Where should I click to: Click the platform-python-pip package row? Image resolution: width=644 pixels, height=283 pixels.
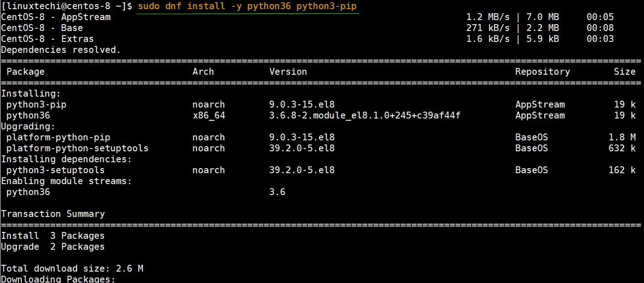click(321, 138)
